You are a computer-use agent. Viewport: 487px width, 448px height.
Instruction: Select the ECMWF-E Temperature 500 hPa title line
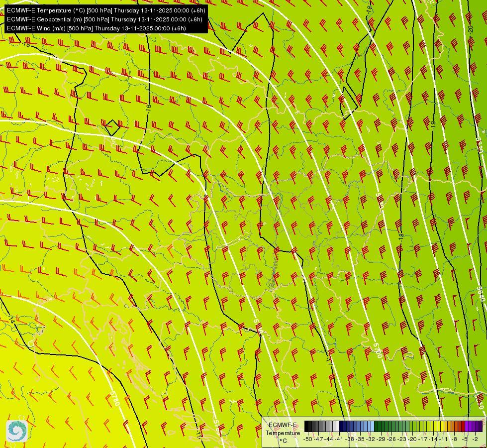(106, 10)
